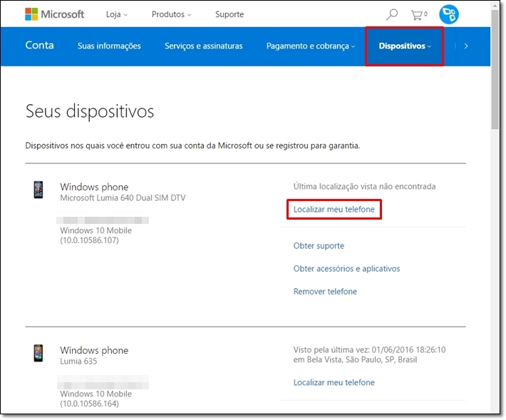The height and width of the screenshot is (420, 506).
Task: Select the Microsoft Lumia 640 Dual SIM DTV text
Action: (x=123, y=198)
